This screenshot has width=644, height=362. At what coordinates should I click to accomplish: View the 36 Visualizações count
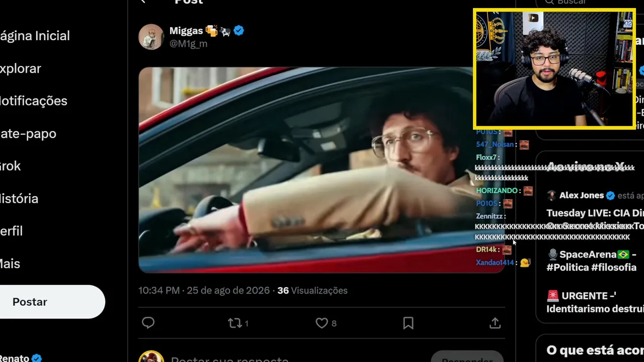click(x=312, y=291)
